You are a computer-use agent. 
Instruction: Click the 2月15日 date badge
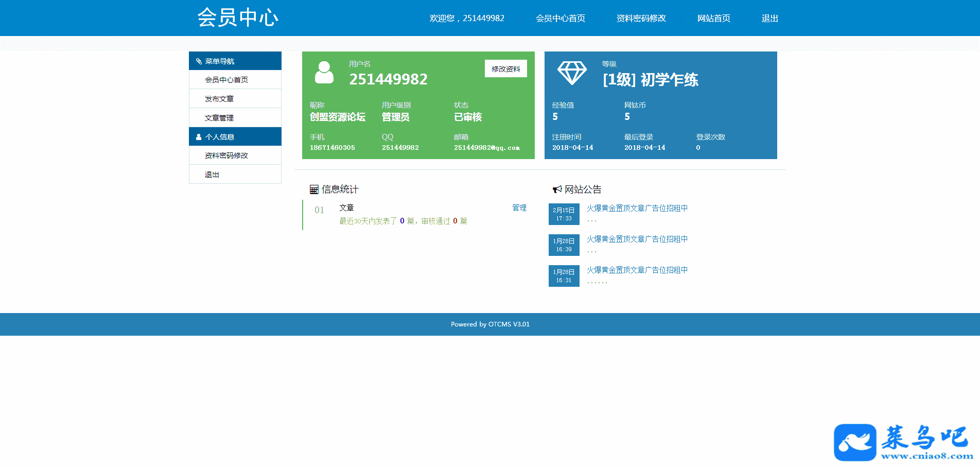click(564, 214)
